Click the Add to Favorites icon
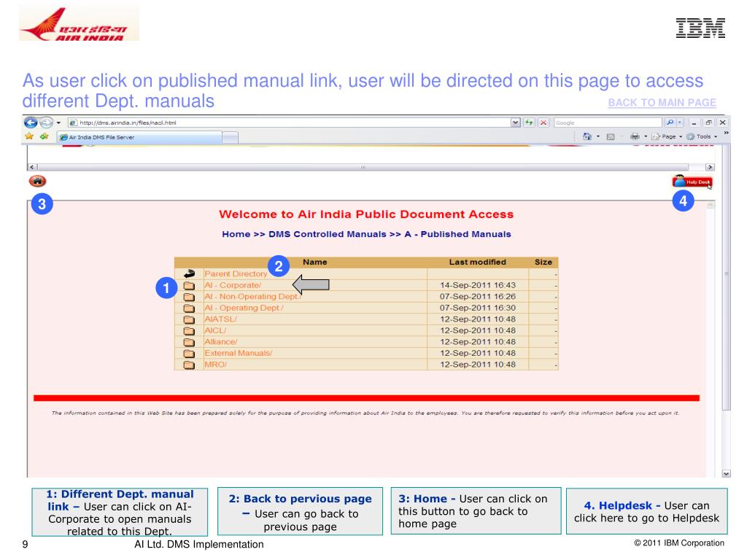This screenshot has width=747, height=560. point(44,136)
